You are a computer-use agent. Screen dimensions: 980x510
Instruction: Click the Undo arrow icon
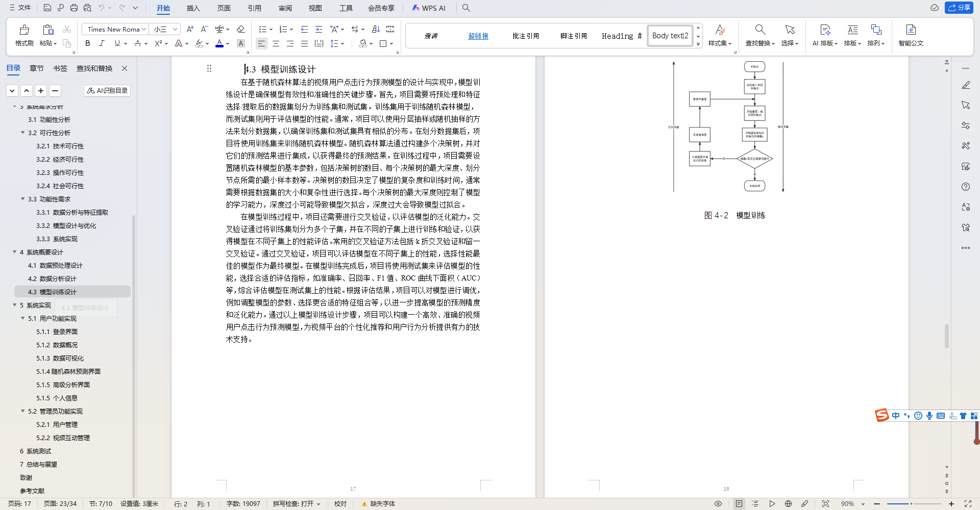click(x=102, y=8)
